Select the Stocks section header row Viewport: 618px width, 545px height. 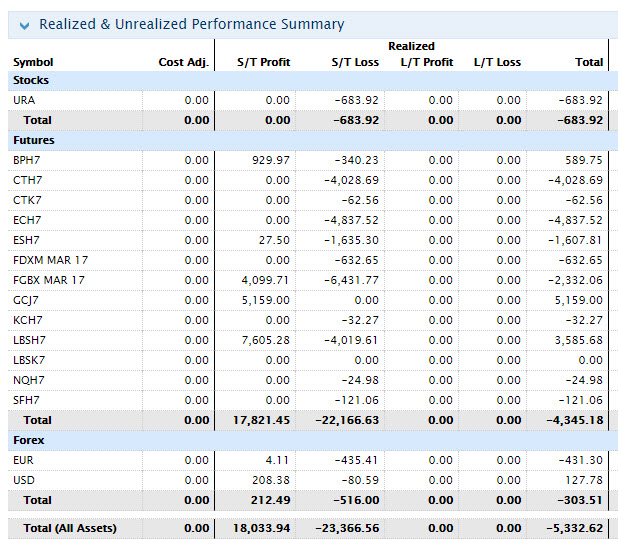31,80
